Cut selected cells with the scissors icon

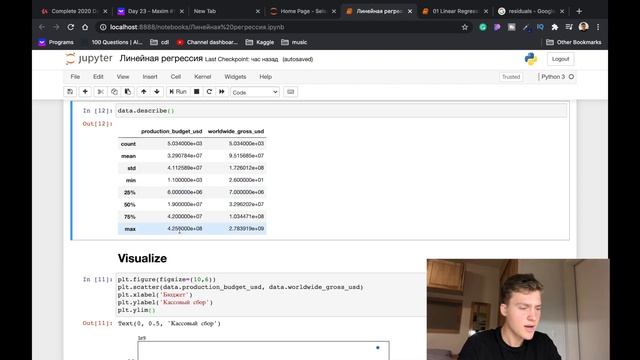tap(100, 92)
